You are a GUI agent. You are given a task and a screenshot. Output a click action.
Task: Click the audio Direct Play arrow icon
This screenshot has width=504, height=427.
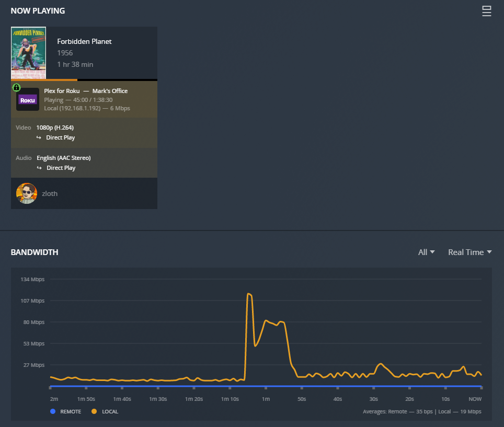pyautogui.click(x=39, y=168)
